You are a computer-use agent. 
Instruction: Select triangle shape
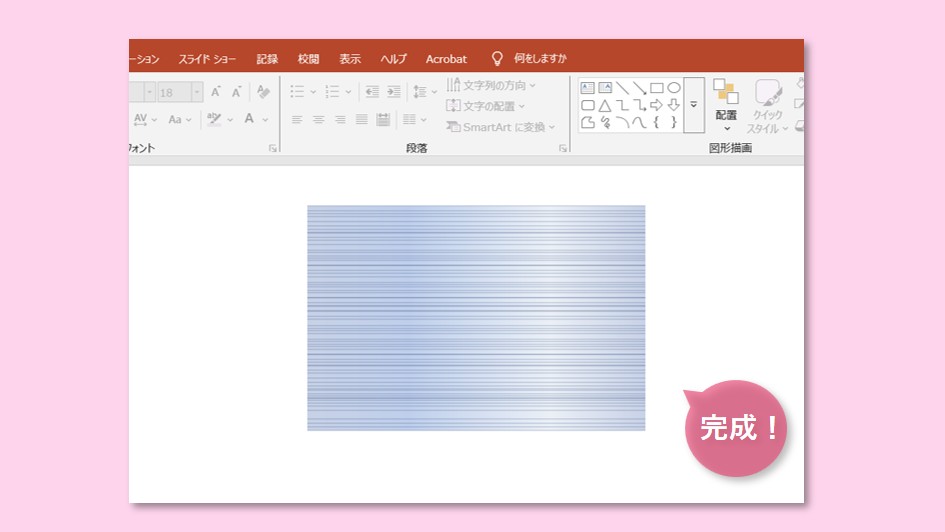coord(605,106)
